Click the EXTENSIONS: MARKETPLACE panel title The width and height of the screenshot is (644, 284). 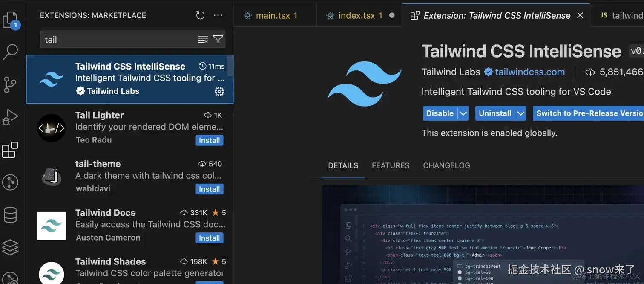click(x=93, y=15)
